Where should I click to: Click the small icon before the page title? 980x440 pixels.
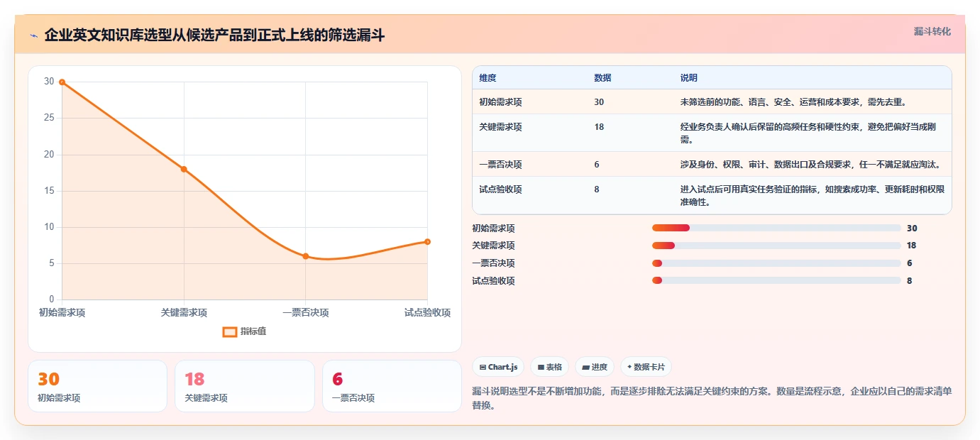pos(33,35)
